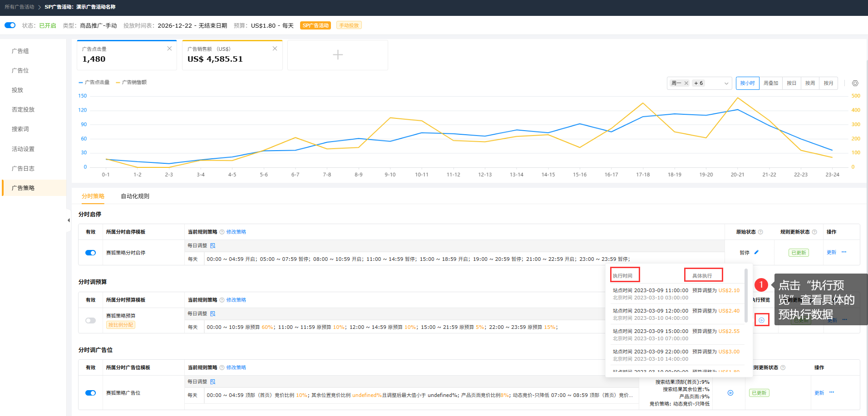The image size is (868, 416).
Task: Click help icon beside 原始状态 header
Action: pyautogui.click(x=760, y=232)
